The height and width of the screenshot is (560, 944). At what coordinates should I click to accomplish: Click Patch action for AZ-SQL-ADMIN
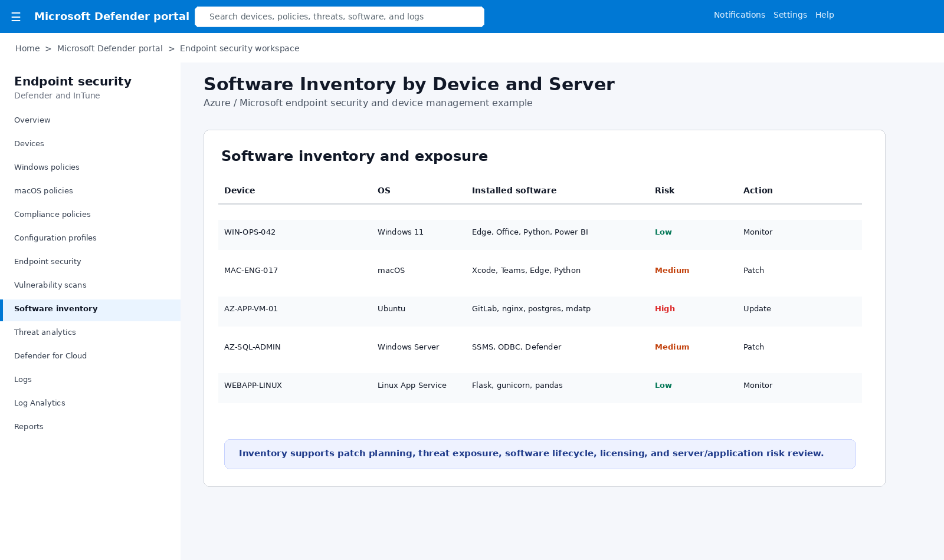[753, 347]
